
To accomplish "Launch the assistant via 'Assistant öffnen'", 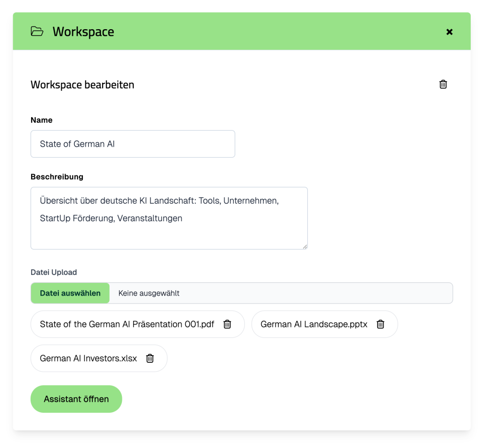I will [x=76, y=399].
